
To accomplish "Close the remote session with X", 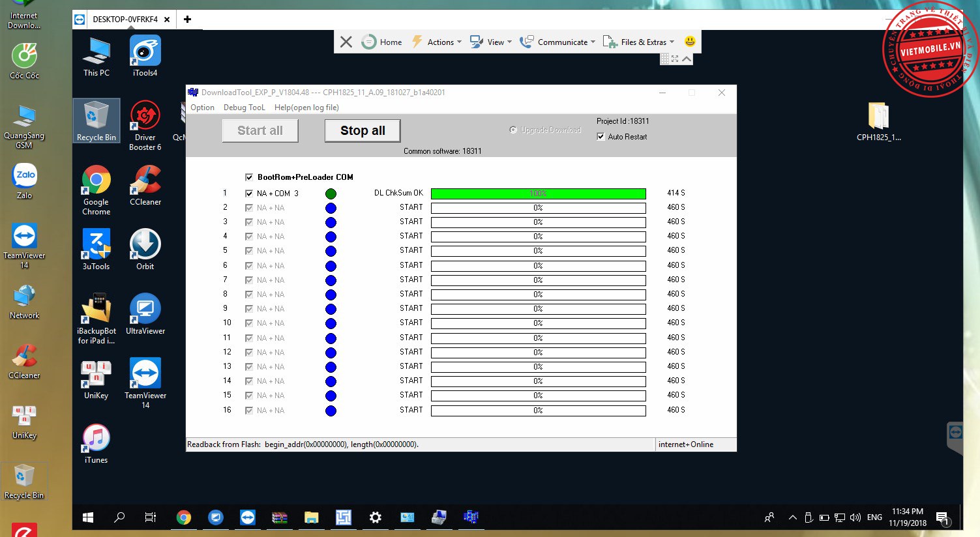I will (x=346, y=42).
